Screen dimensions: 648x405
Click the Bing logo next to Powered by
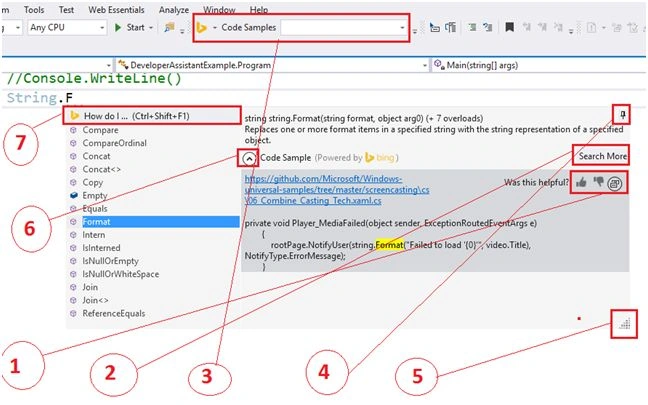tap(370, 157)
